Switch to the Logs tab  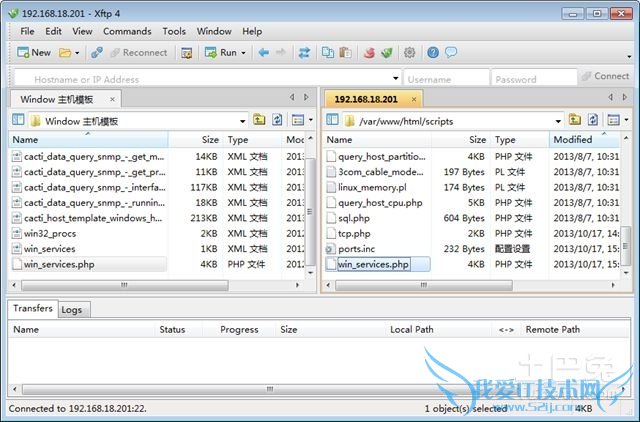click(72, 310)
